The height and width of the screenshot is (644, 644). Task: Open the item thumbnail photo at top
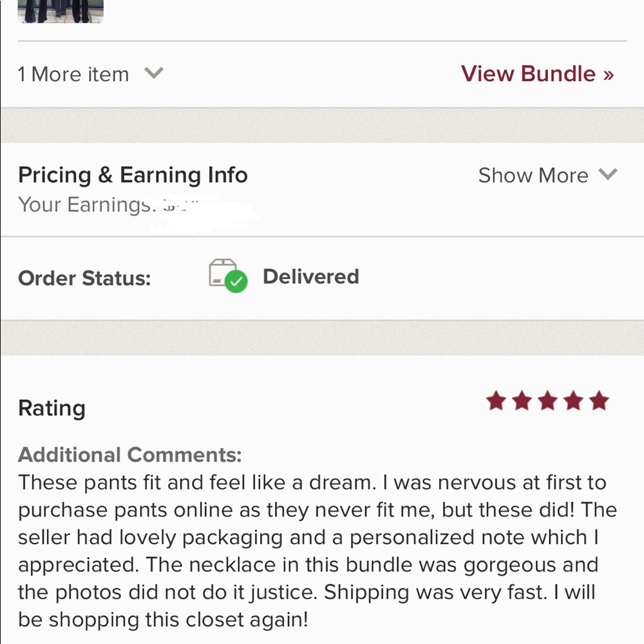[61, 11]
